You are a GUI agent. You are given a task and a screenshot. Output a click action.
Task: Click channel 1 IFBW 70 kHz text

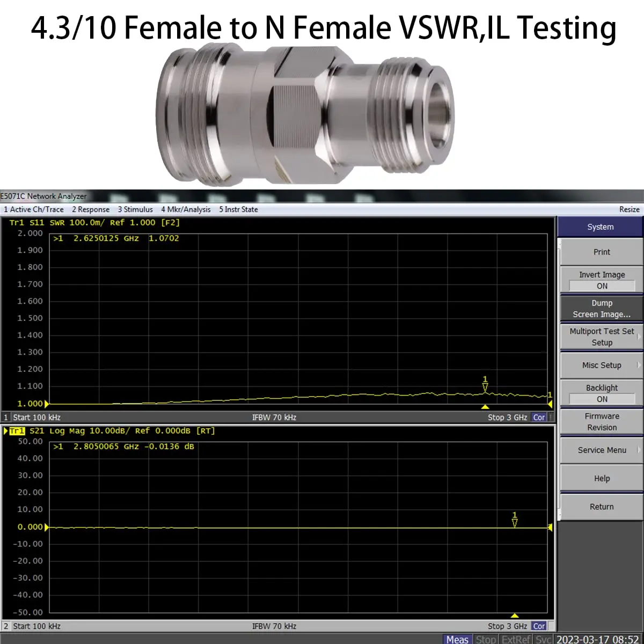tap(274, 418)
